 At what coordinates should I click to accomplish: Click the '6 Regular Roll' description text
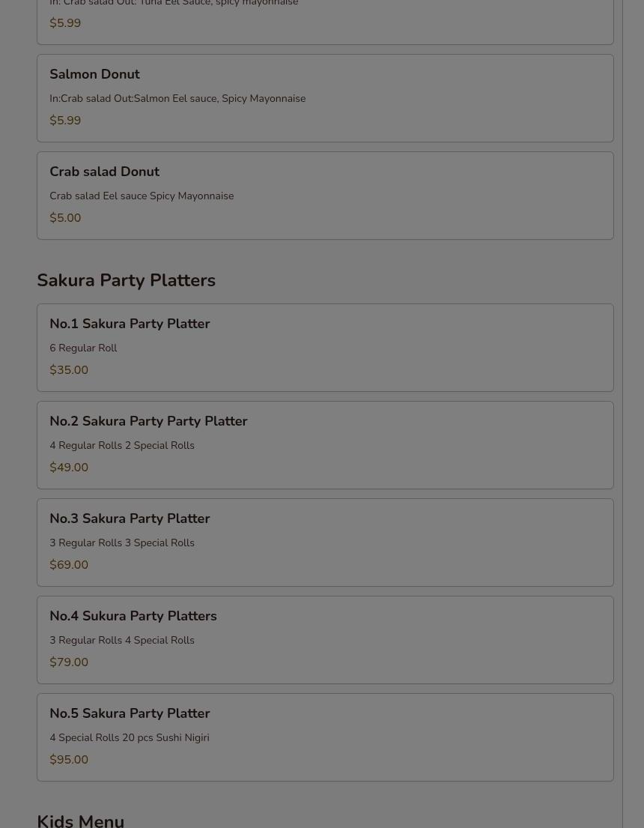[x=83, y=348]
